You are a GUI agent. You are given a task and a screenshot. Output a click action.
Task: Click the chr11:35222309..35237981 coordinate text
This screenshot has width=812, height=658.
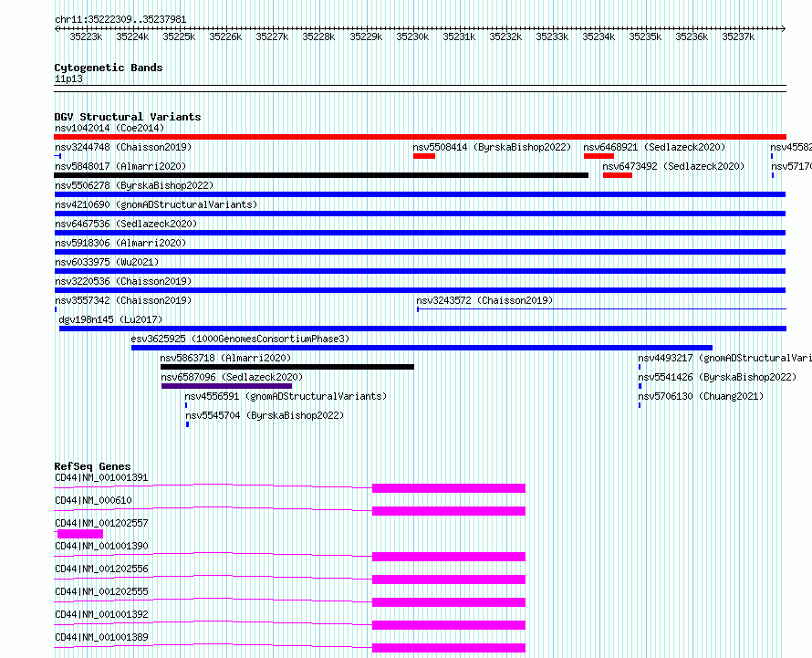pyautogui.click(x=120, y=19)
